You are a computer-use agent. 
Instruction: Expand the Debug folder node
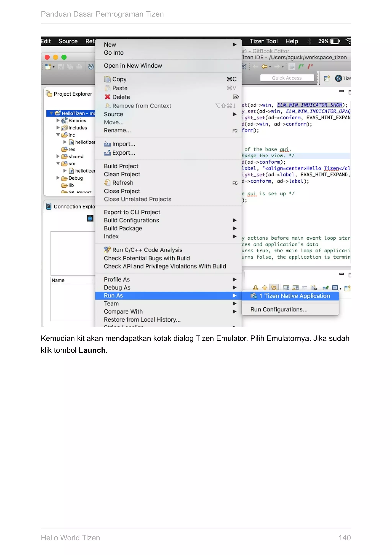click(58, 178)
